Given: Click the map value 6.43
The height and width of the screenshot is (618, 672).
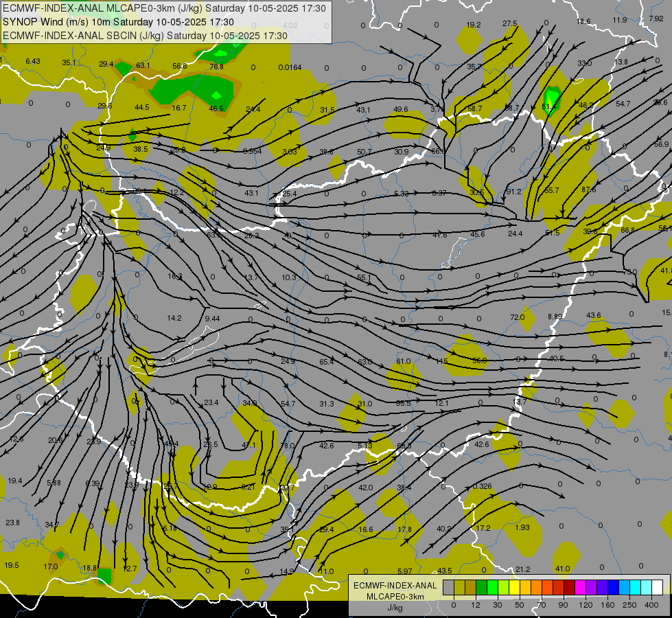Looking at the screenshot, I should (33, 61).
